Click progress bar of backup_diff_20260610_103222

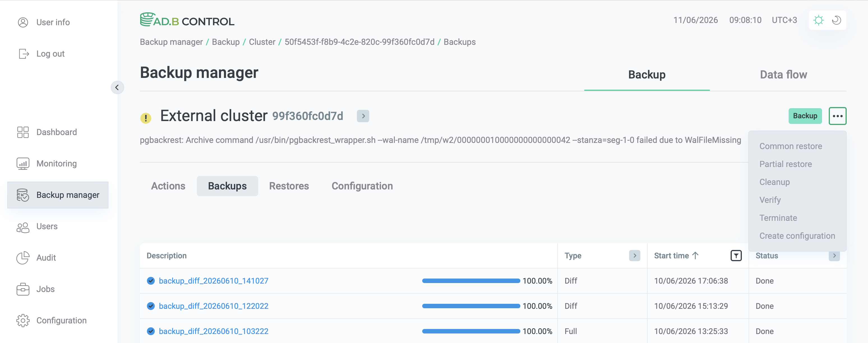coord(471,331)
